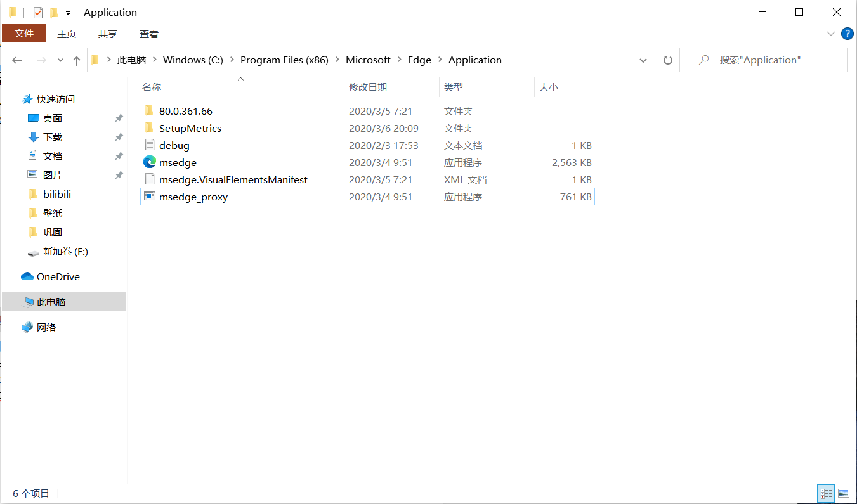Select the debug text document icon
The image size is (857, 504).
tap(150, 145)
